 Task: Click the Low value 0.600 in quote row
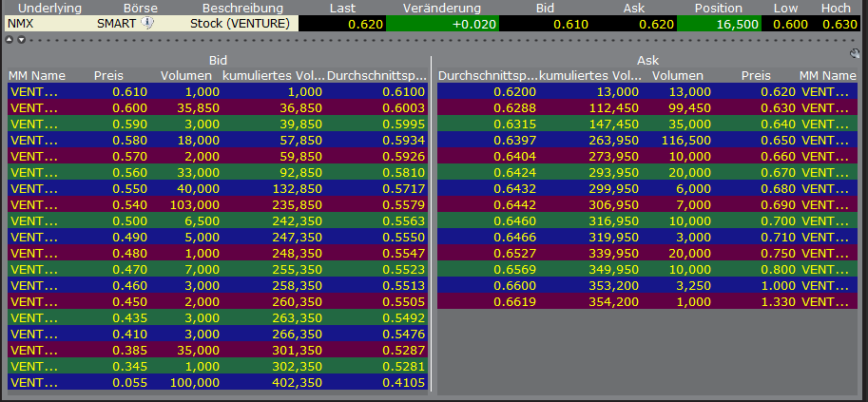(x=790, y=25)
